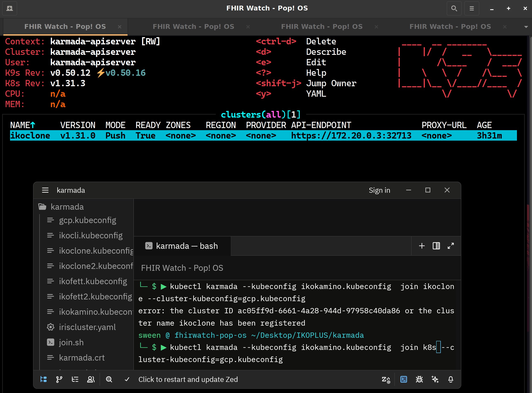532x393 pixels.
Task: Click the notifications bell icon
Action: pos(451,379)
